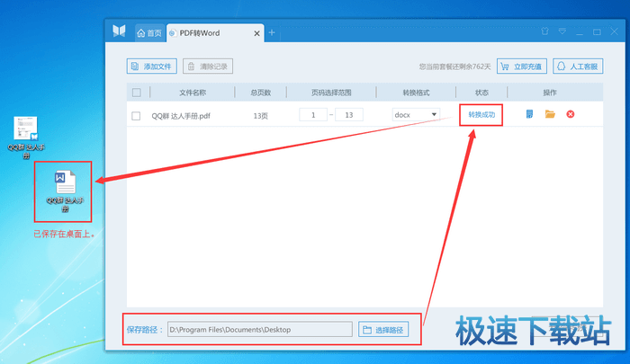
Task: Check the QQ群 达人手册.pdf row checkbox
Action: (136, 116)
